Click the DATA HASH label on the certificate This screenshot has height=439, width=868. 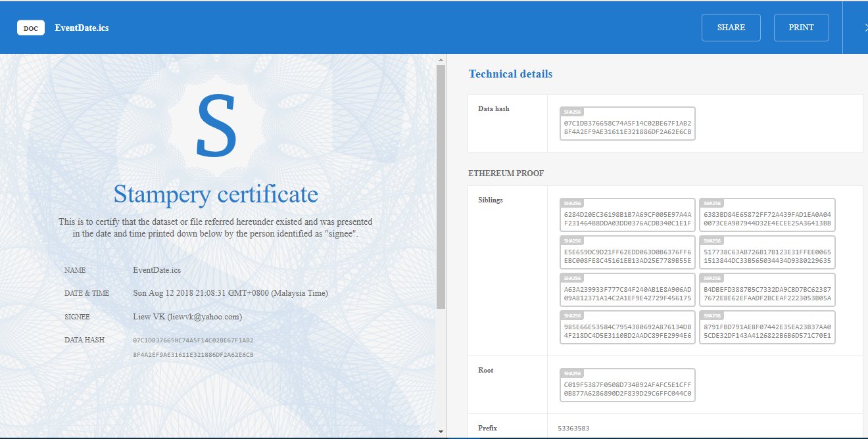click(x=84, y=340)
